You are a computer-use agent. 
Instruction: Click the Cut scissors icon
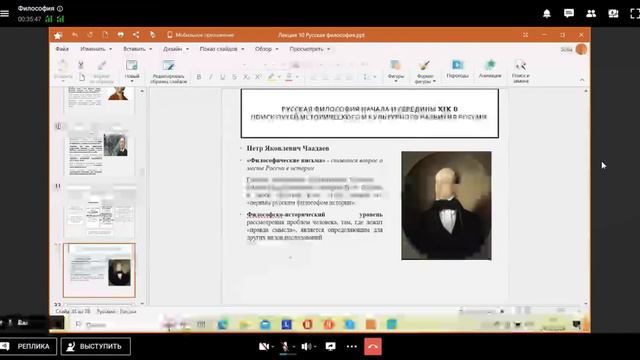[81, 65]
